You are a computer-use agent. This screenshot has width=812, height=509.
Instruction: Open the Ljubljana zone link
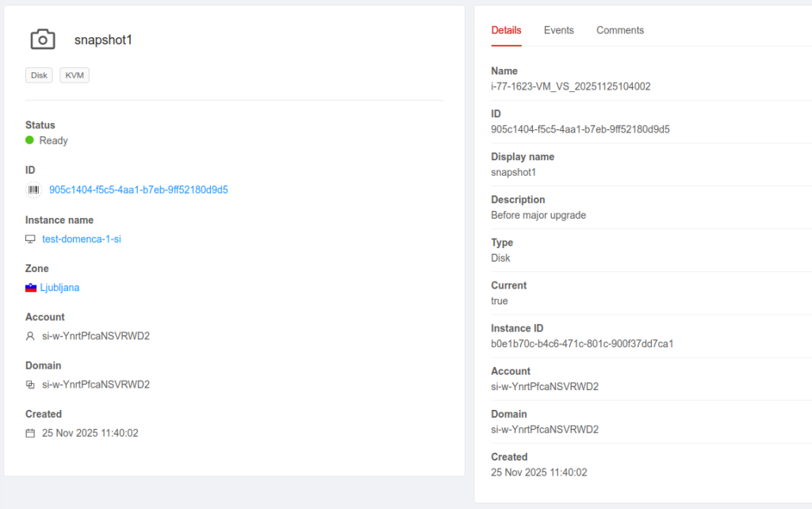(x=59, y=288)
